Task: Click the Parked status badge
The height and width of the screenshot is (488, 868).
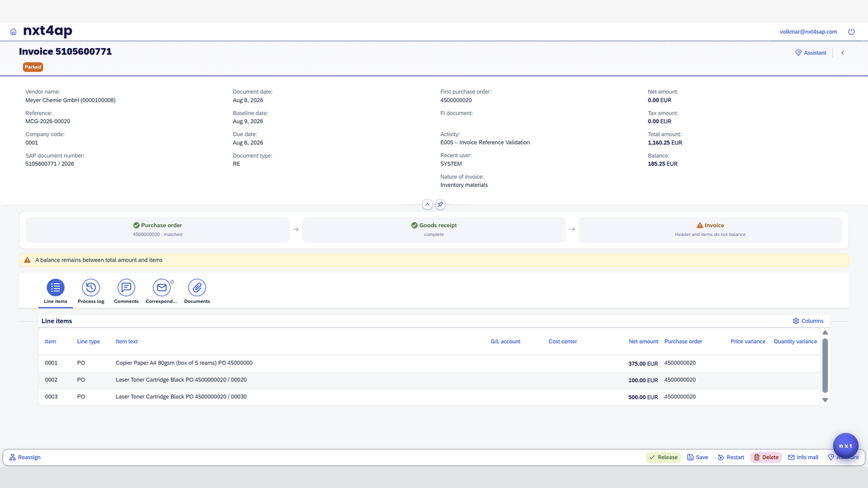Action: (33, 67)
